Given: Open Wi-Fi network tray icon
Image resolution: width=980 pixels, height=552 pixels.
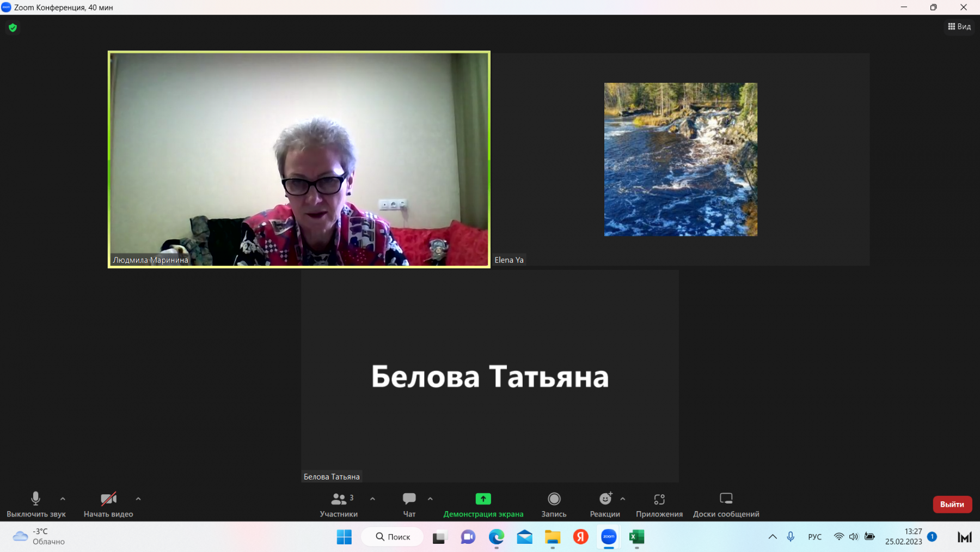Looking at the screenshot, I should (839, 537).
